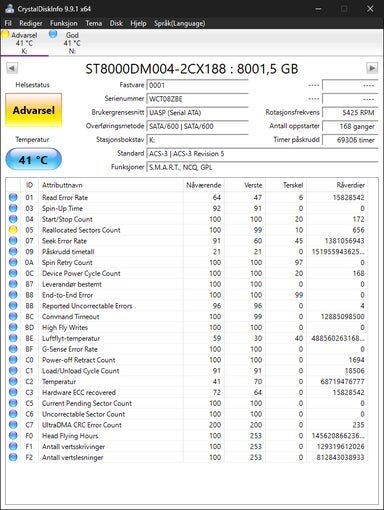The image size is (384, 510).
Task: Open the Funksjon menu
Action: click(63, 23)
